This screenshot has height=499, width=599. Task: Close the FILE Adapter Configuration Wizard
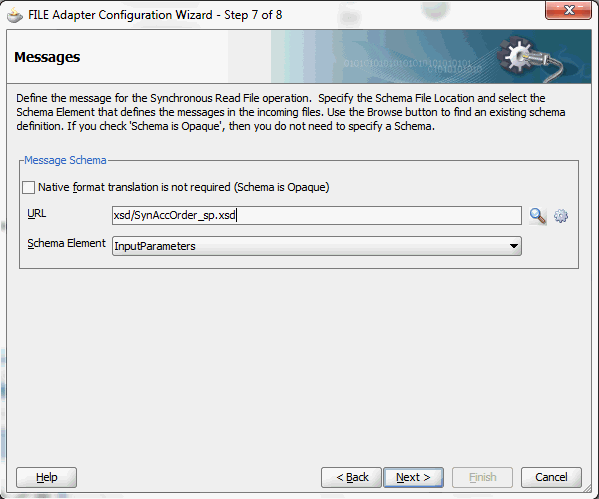pos(568,10)
